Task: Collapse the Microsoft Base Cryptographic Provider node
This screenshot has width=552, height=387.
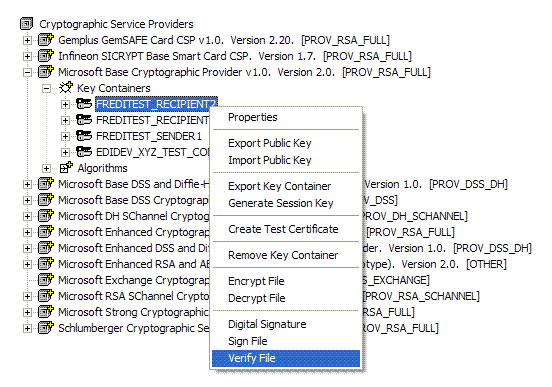Action: (x=27, y=73)
